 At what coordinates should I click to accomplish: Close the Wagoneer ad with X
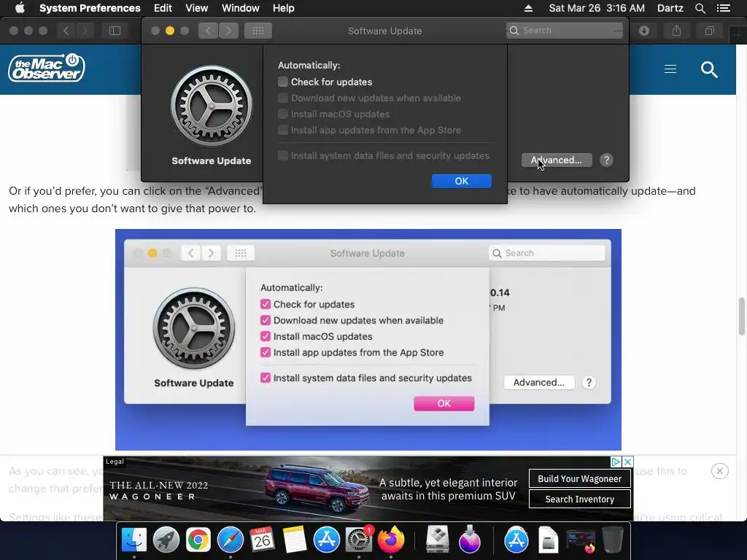pyautogui.click(x=628, y=462)
